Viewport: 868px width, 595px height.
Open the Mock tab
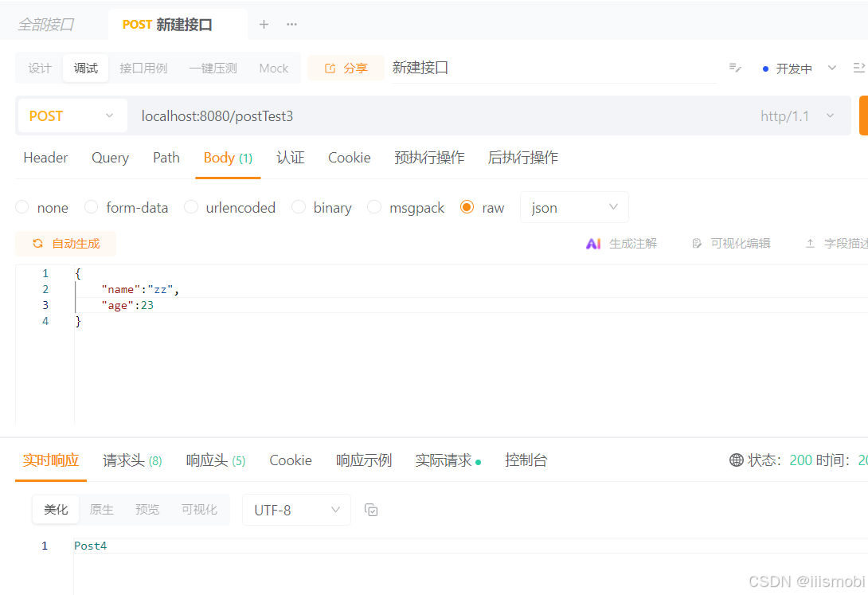click(x=273, y=68)
